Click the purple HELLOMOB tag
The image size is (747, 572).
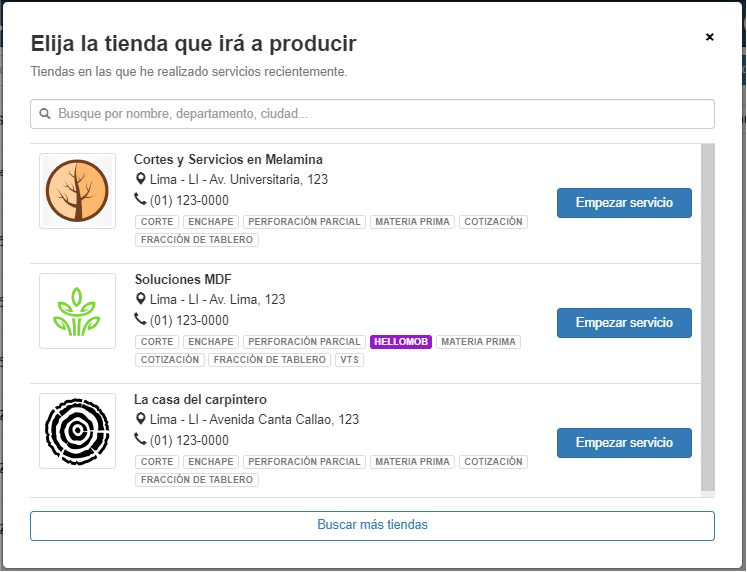point(401,342)
